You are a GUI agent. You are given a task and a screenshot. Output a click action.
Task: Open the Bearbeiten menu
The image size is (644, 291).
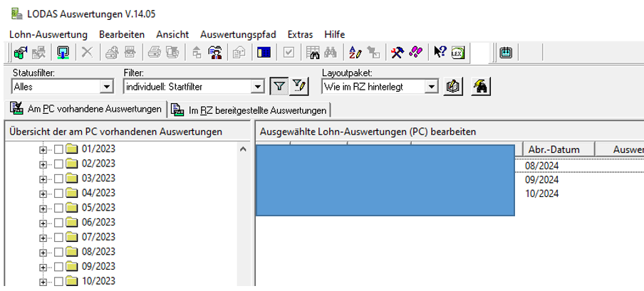click(x=122, y=34)
